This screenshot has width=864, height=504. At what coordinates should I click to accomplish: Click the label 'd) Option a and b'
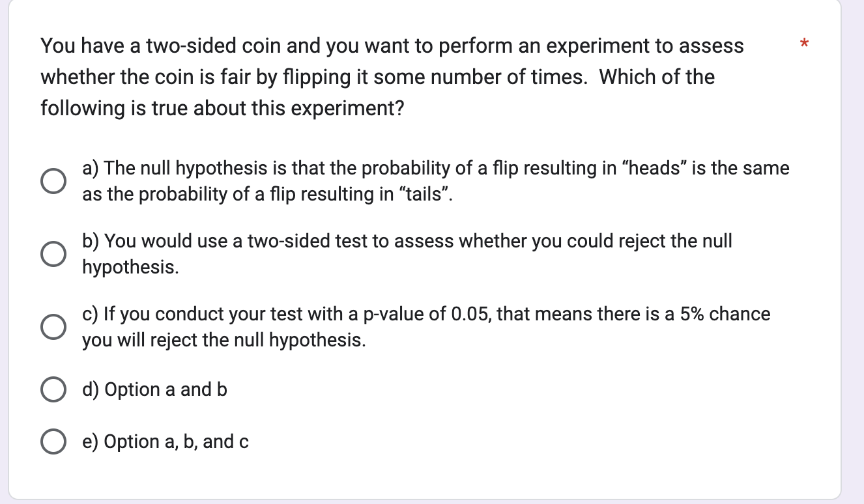(154, 389)
